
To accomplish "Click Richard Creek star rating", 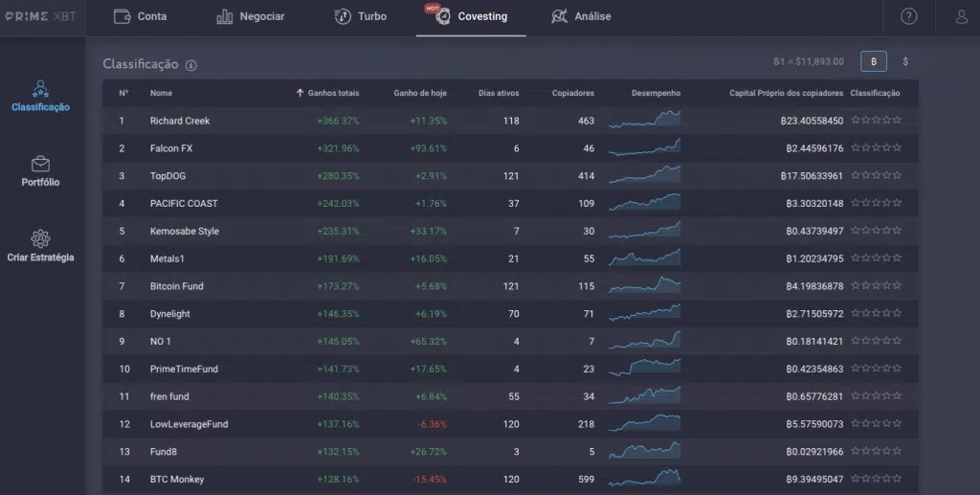I will pos(877,120).
